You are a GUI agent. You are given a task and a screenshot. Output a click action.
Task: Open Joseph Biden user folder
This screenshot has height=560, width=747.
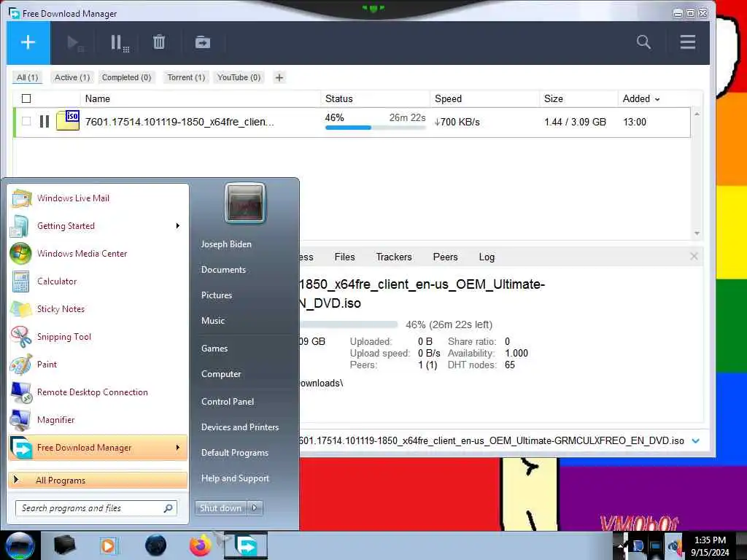pos(226,244)
